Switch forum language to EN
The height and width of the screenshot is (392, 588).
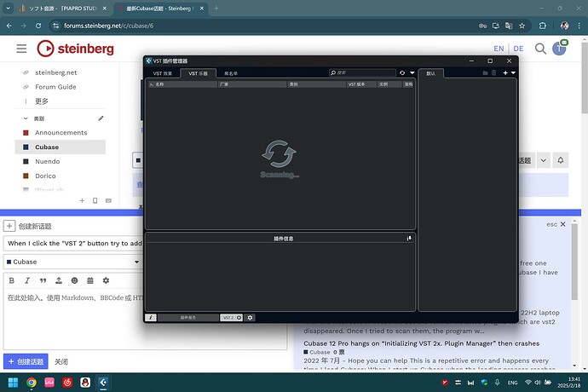(x=499, y=49)
